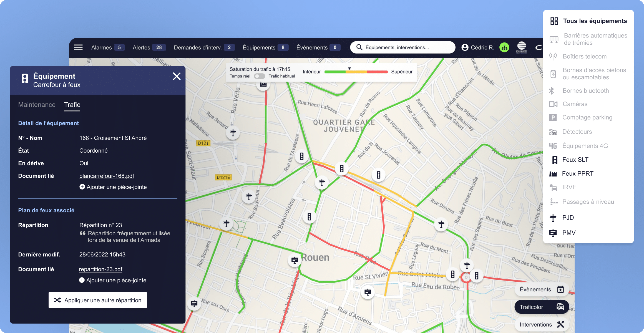This screenshot has width=644, height=333.
Task: Click the search magnifier icon
Action: pyautogui.click(x=359, y=47)
